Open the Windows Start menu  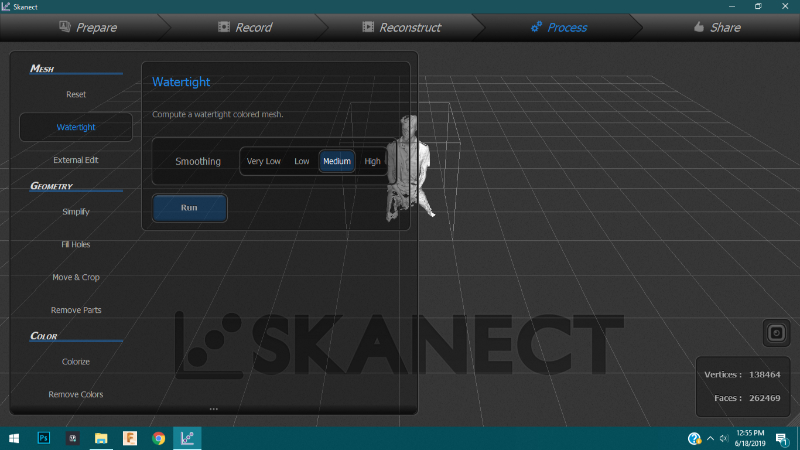pyautogui.click(x=14, y=438)
